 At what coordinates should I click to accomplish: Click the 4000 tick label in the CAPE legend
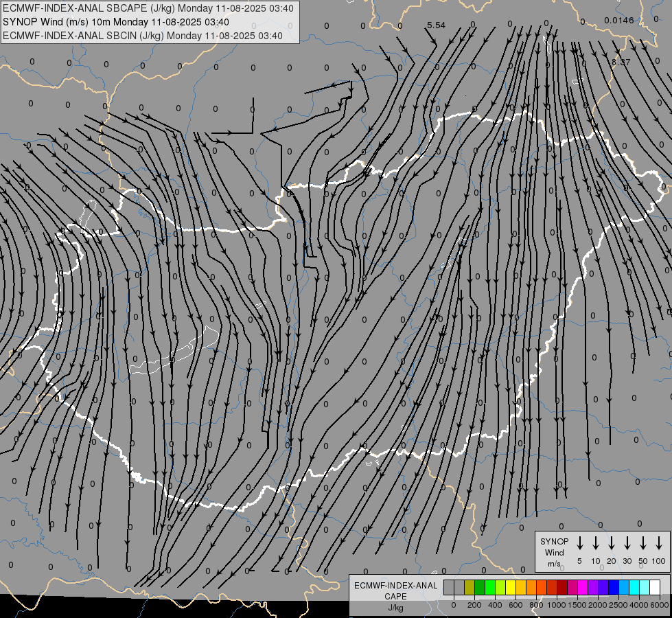point(639,605)
